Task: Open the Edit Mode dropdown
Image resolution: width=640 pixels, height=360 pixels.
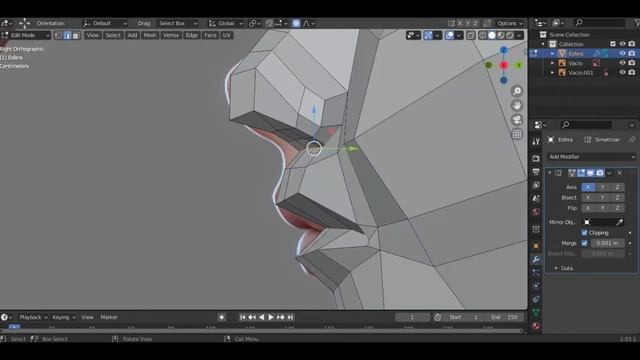Action: (x=25, y=36)
